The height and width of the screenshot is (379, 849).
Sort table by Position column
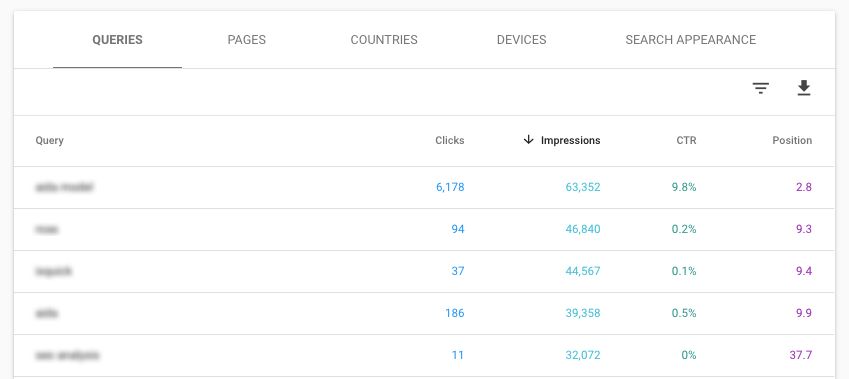click(x=792, y=140)
